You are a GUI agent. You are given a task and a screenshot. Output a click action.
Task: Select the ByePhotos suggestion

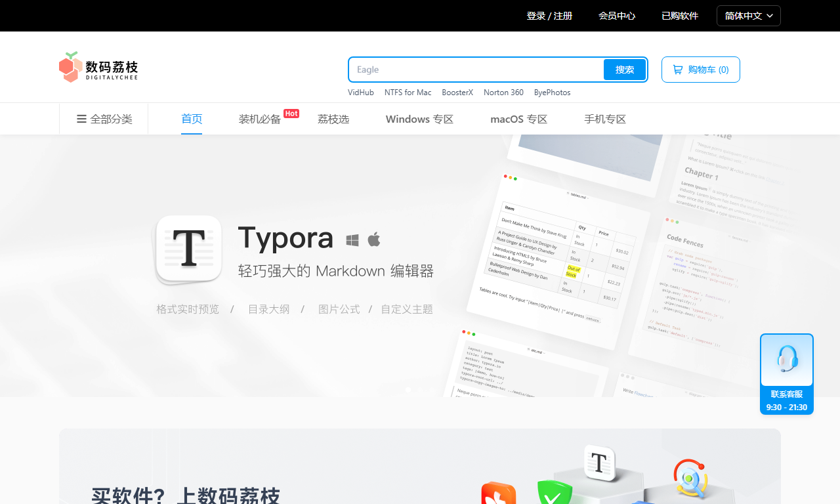pyautogui.click(x=553, y=93)
